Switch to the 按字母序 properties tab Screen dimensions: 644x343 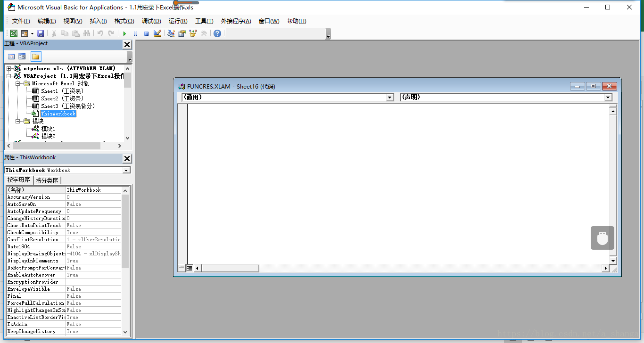19,180
